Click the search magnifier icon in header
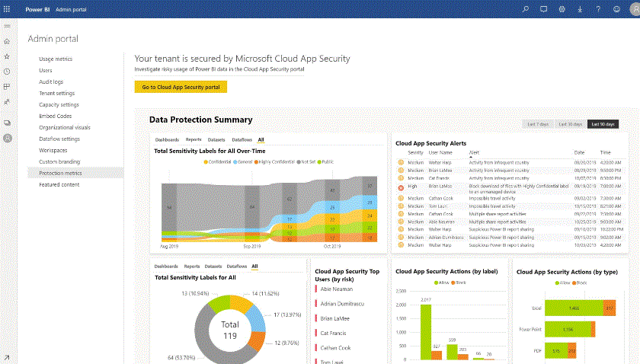 tap(526, 9)
